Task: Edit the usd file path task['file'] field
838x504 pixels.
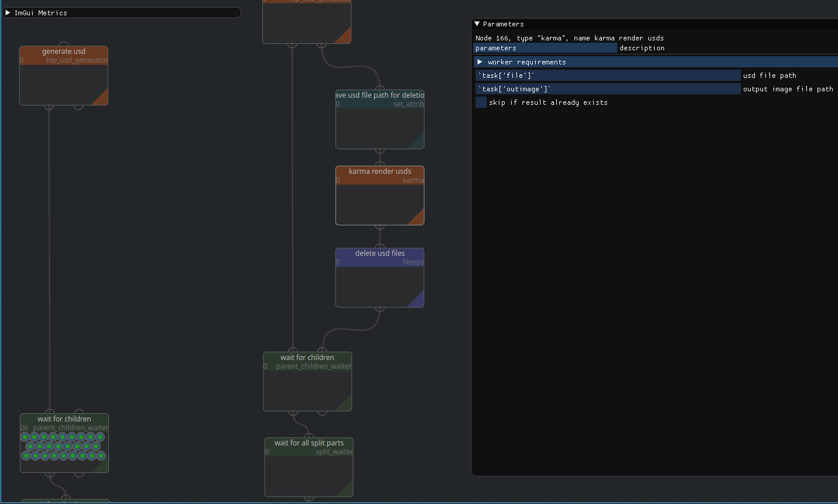Action: (x=607, y=75)
